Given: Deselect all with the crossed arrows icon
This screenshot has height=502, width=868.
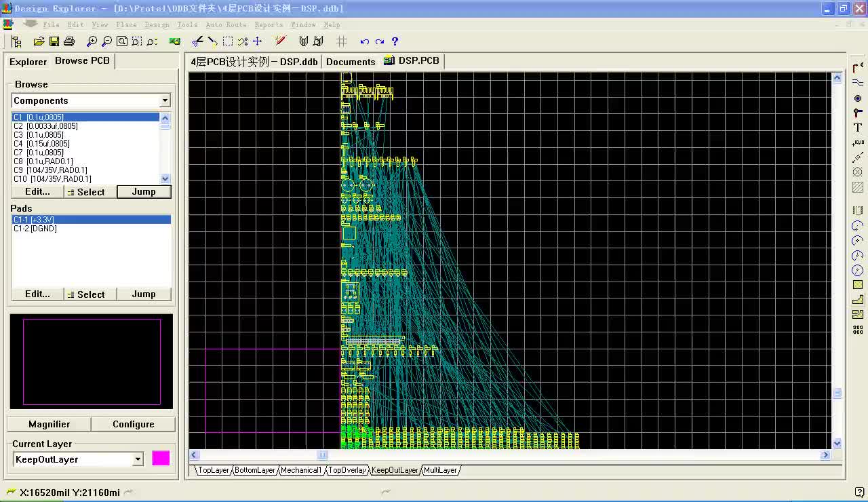Looking at the screenshot, I should [243, 41].
